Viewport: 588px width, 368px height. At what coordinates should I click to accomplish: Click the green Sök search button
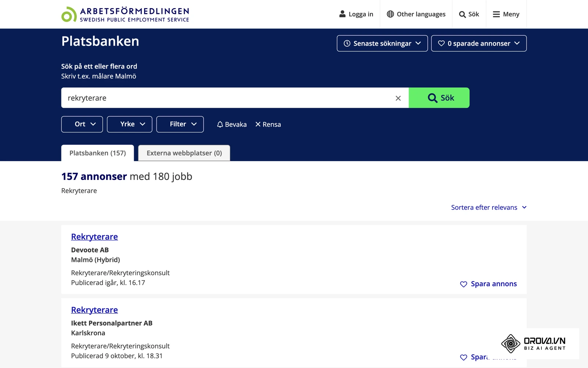point(439,98)
